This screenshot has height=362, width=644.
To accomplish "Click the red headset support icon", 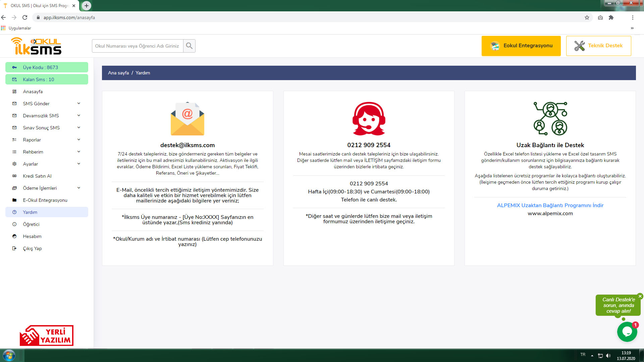I will point(369,119).
